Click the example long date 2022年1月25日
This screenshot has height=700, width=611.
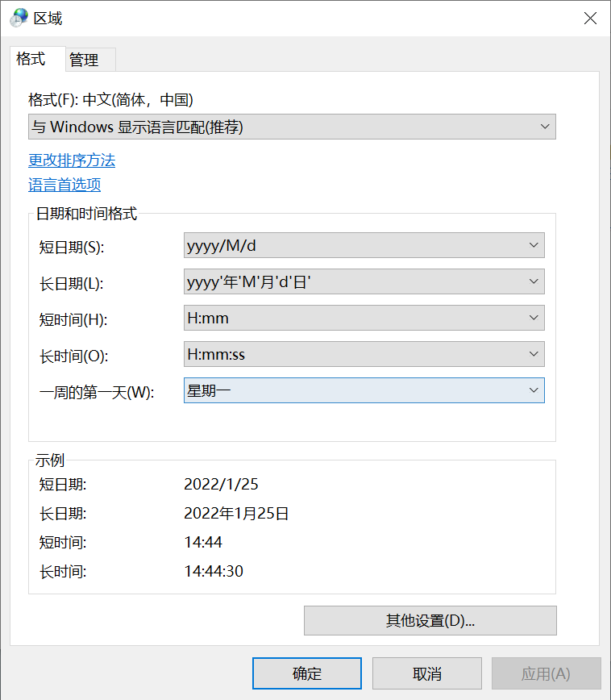(236, 513)
